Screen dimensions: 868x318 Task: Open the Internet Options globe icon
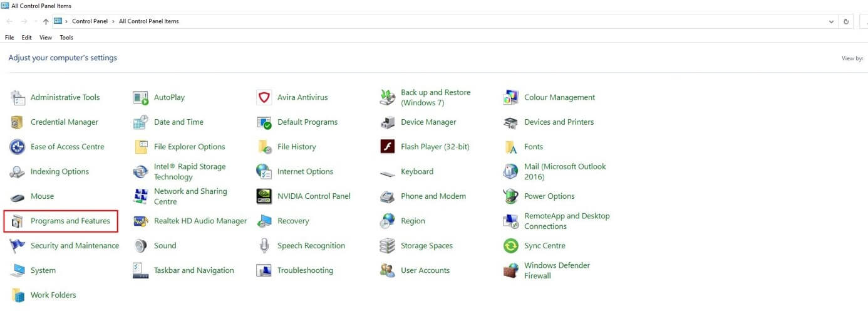[x=264, y=172]
